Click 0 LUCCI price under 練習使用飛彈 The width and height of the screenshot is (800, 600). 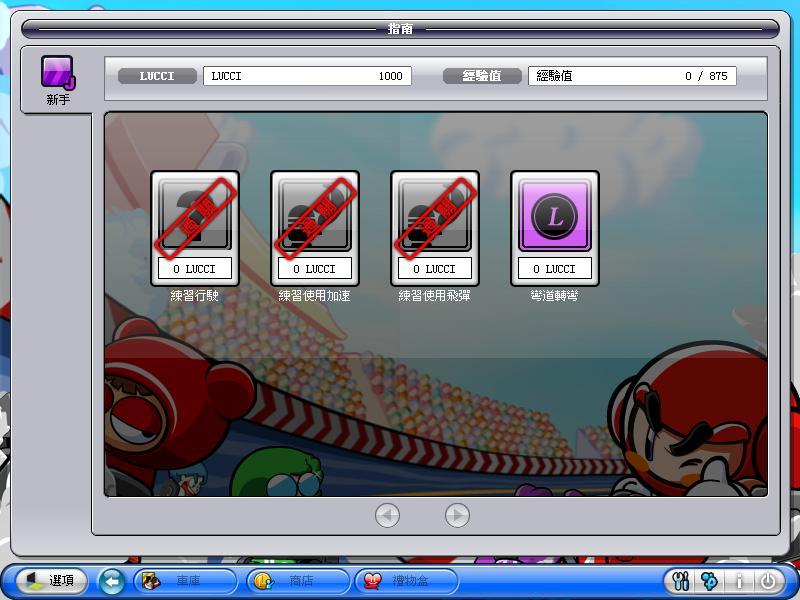[x=435, y=268]
